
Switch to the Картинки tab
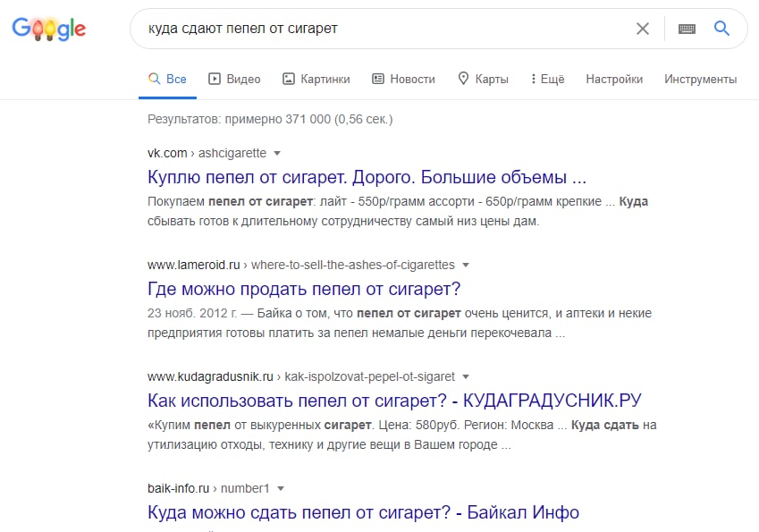316,79
